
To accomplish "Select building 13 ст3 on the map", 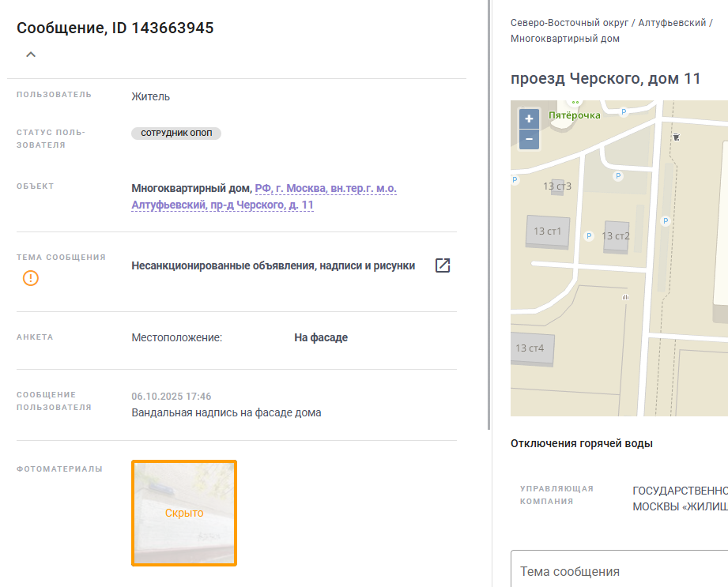I will (x=557, y=186).
